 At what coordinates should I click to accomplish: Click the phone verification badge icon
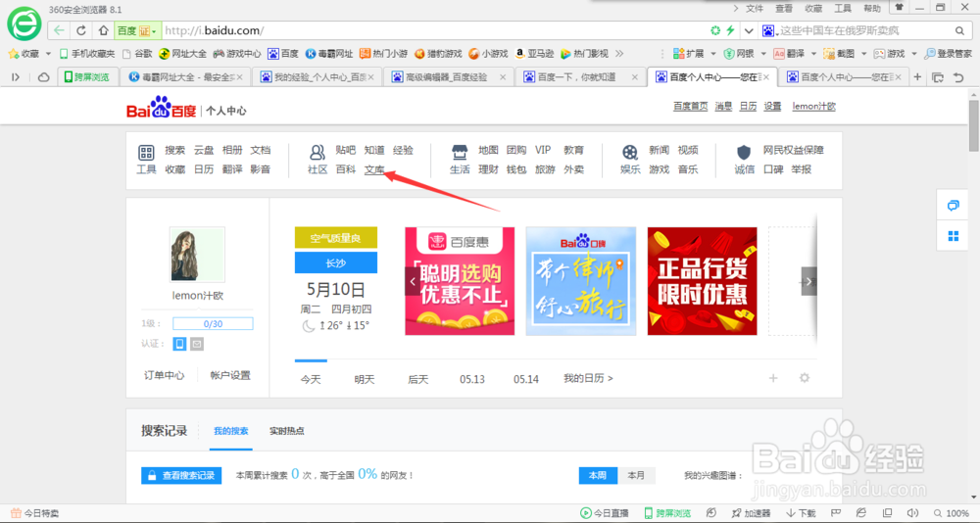179,344
